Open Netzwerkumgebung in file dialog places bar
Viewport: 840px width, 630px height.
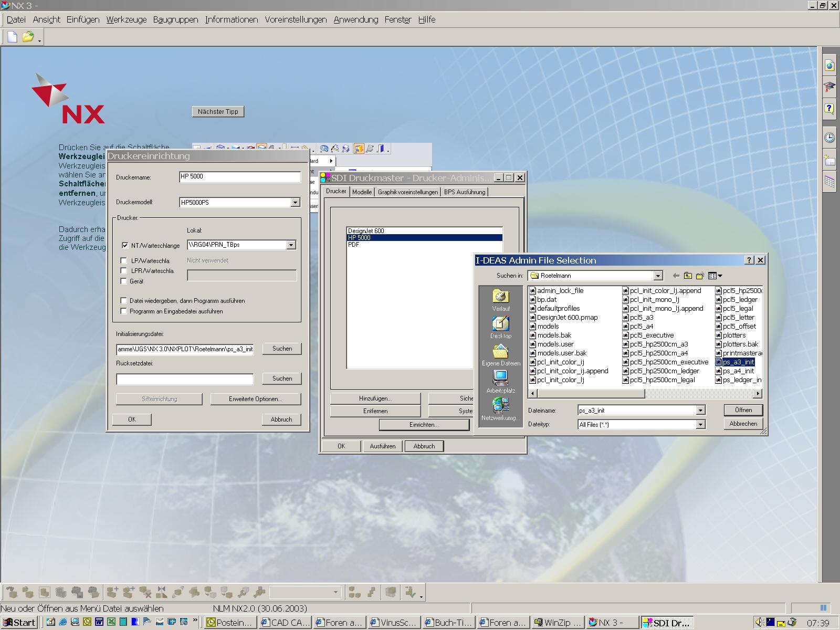(x=501, y=409)
